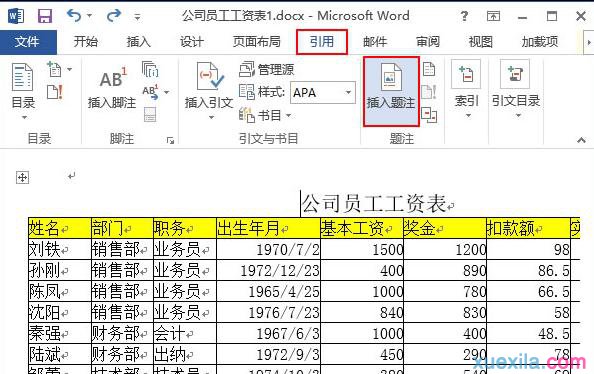Click the table move handle
The width and height of the screenshot is (594, 374).
tap(22, 177)
